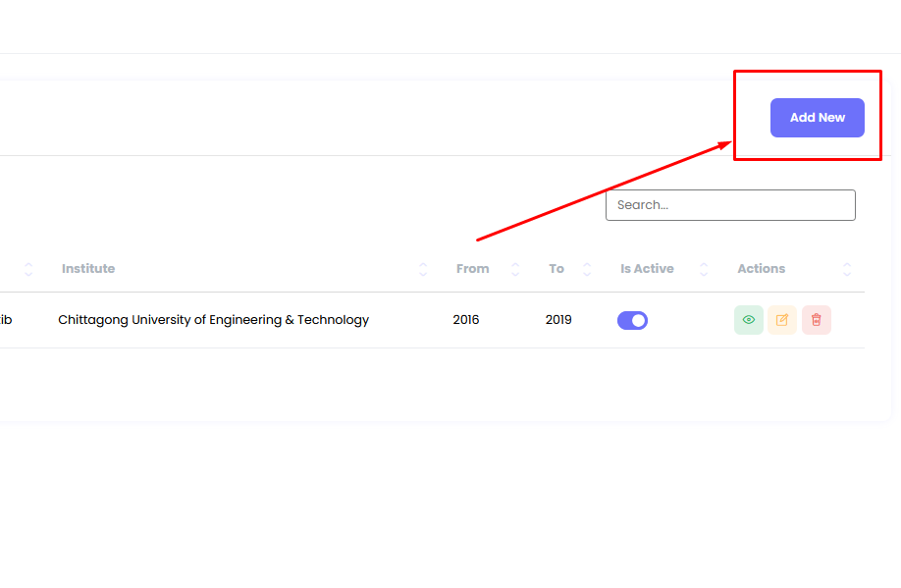The height and width of the screenshot is (588, 901).
Task: Click the 2019 To year cell
Action: coord(558,320)
